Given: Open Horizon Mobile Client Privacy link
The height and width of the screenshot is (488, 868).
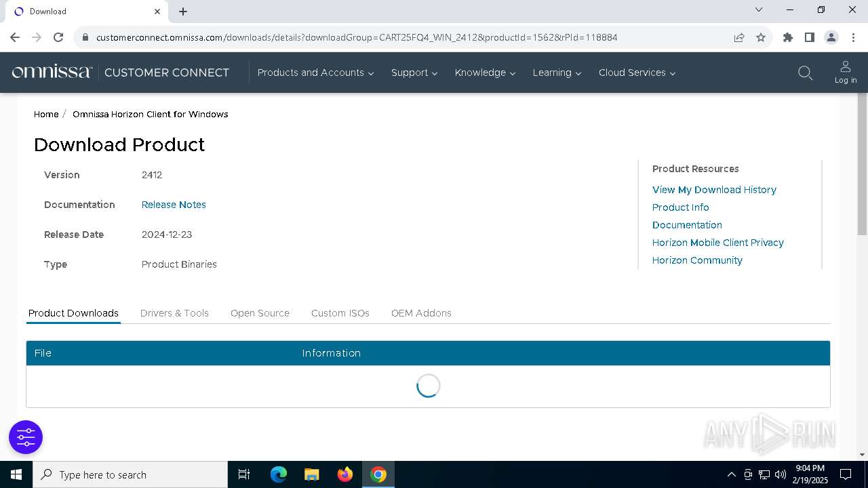Looking at the screenshot, I should [717, 243].
